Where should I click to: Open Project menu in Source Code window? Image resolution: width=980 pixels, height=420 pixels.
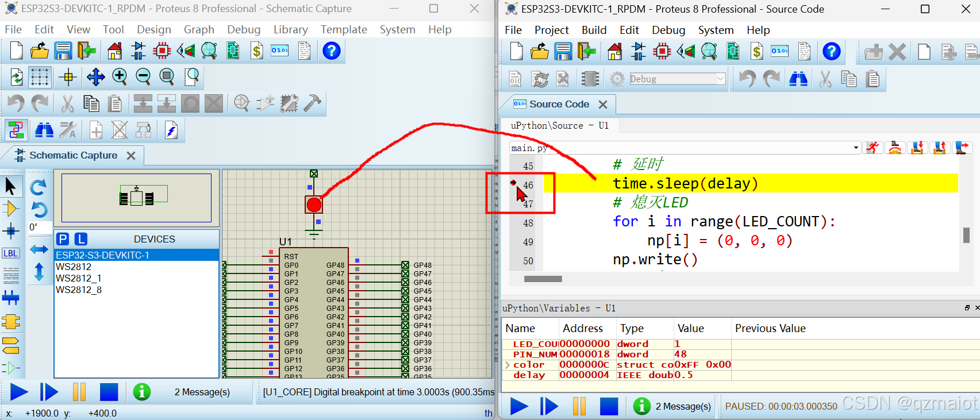551,30
